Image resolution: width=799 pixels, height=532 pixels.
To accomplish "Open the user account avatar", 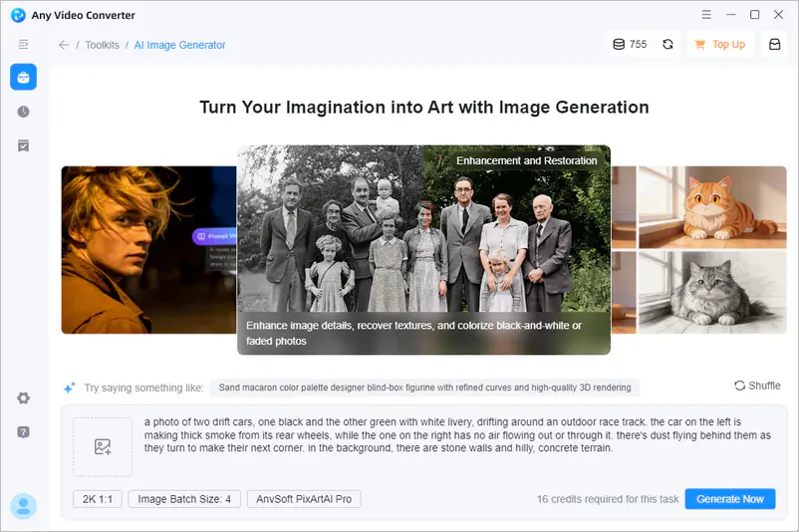I will tap(24, 506).
